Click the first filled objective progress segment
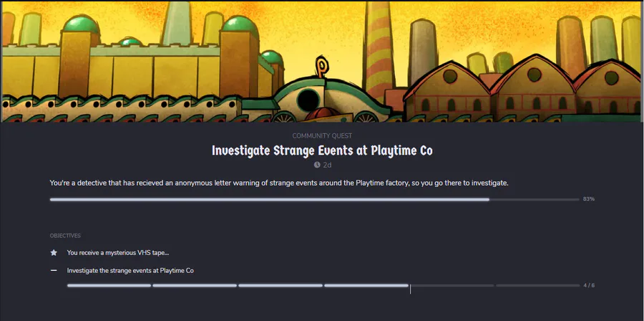This screenshot has width=644, height=321. click(109, 285)
